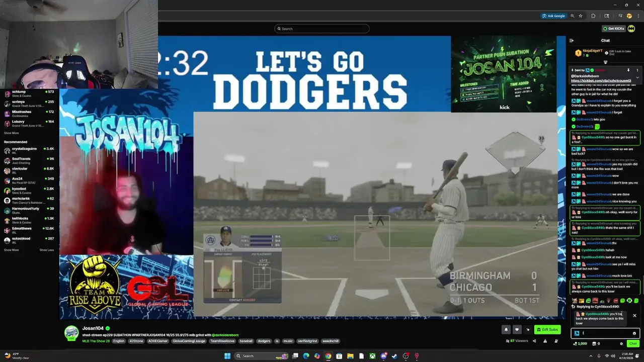This screenshot has width=644, height=362.
Task: Click the Kick site search field
Action: (x=322, y=29)
